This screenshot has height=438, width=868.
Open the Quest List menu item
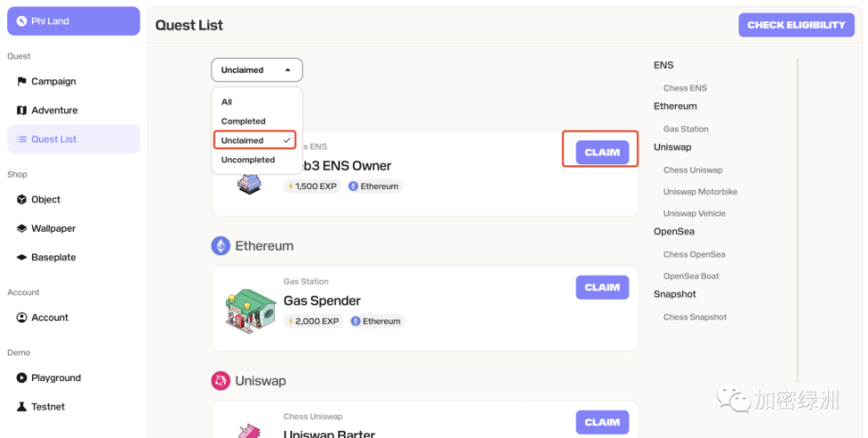tap(73, 139)
